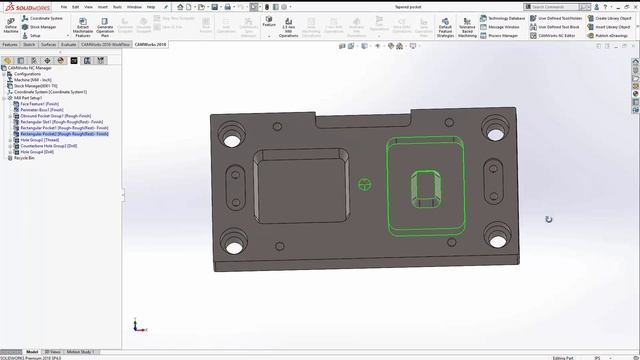The image size is (640, 360).
Task: Open the View menu
Action: pos(88,7)
